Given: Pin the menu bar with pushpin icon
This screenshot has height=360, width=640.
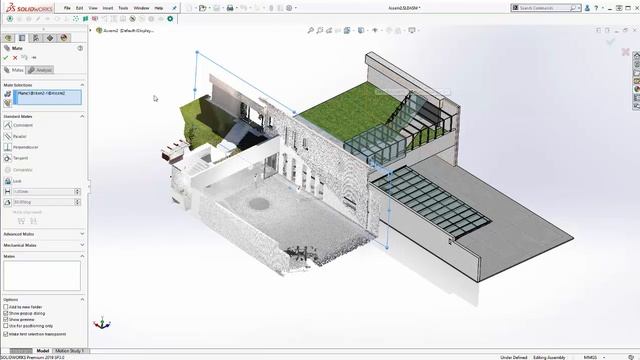Looking at the screenshot, I should (174, 8).
